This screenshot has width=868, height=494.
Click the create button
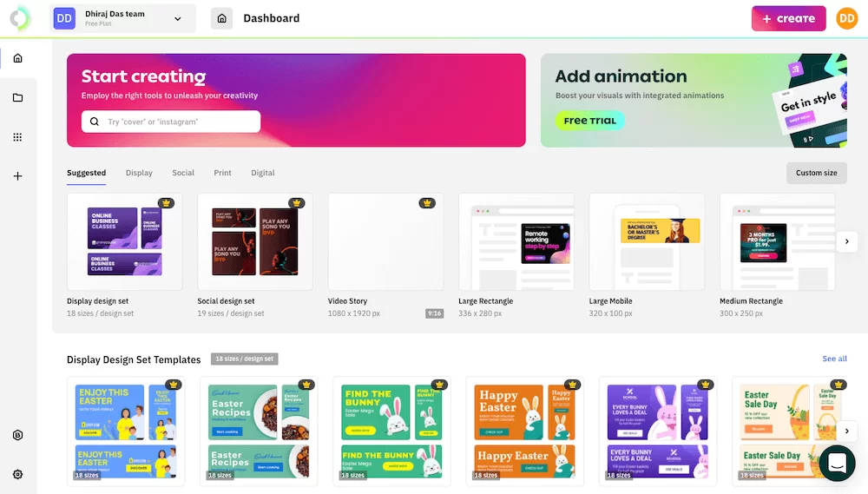click(788, 18)
